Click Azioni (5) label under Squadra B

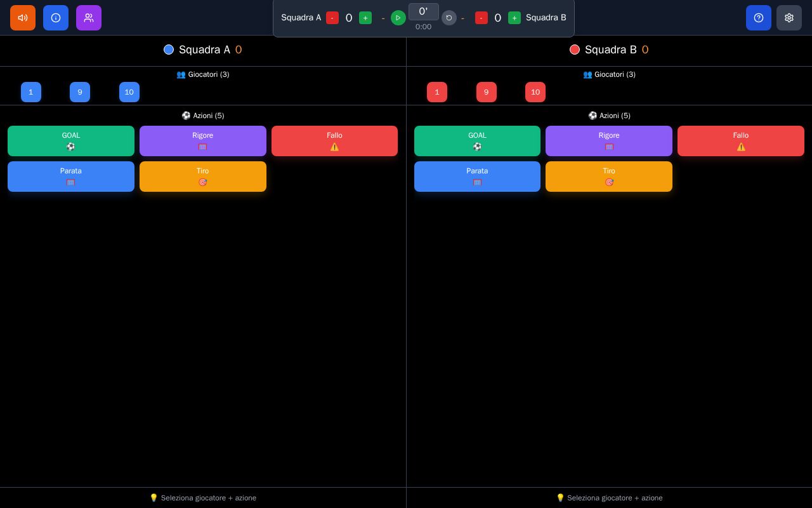(x=609, y=116)
